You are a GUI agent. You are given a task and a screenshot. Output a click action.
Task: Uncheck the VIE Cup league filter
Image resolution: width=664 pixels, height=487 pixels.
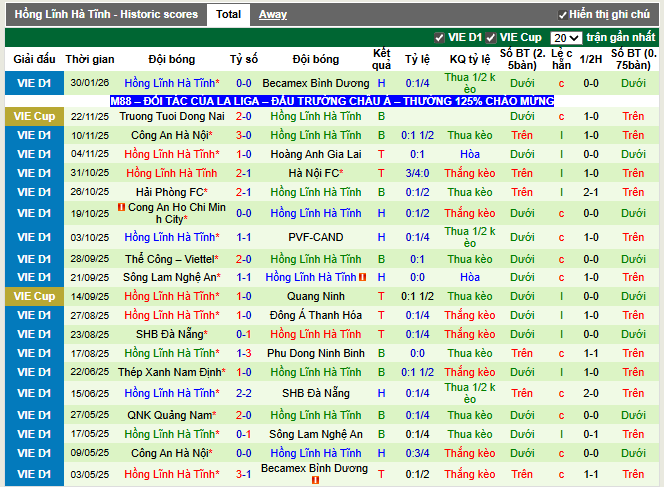coord(491,38)
